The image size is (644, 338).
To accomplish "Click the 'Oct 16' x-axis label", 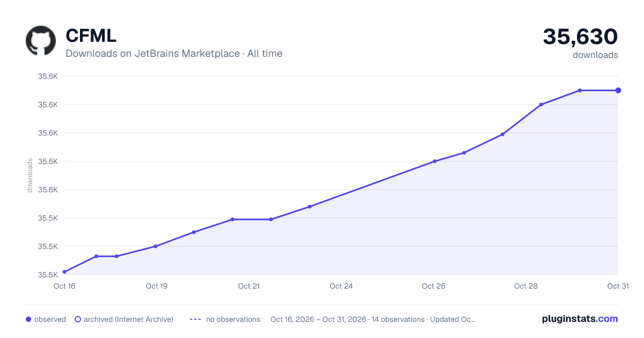I will pos(64,286).
